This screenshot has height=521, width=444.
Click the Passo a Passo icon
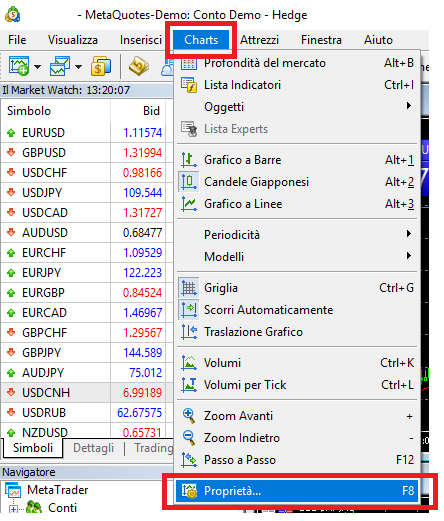189,460
